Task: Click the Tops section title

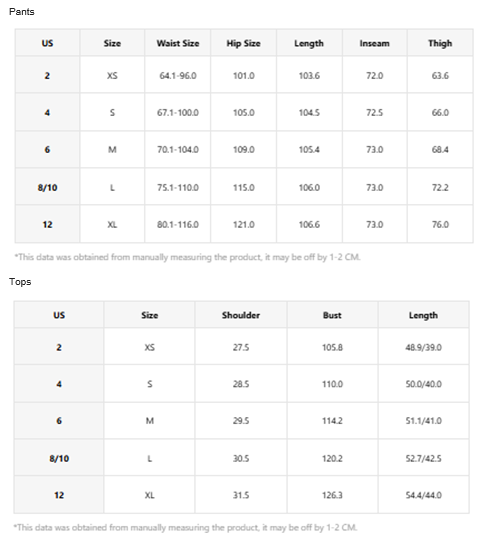Action: tap(20, 282)
